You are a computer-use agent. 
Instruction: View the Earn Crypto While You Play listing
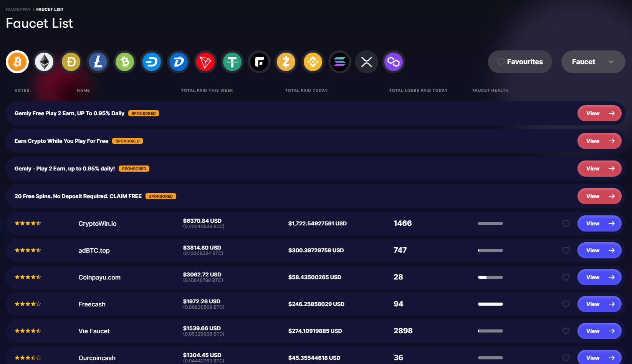click(x=599, y=141)
